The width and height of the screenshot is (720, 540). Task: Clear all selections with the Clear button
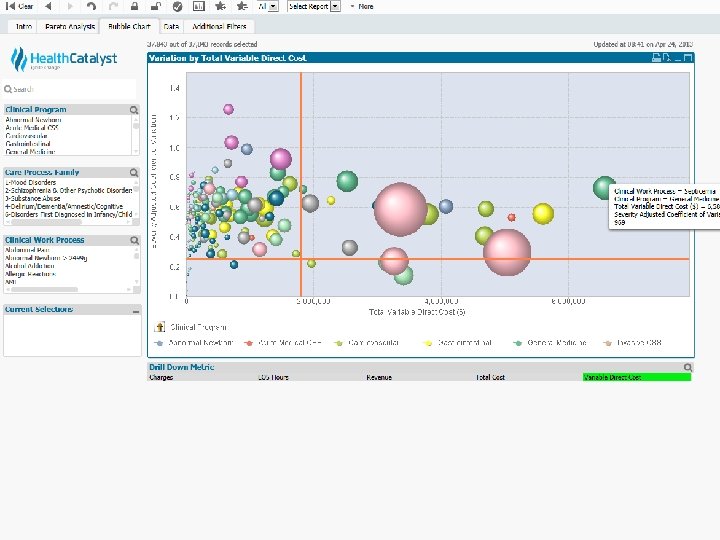19,6
